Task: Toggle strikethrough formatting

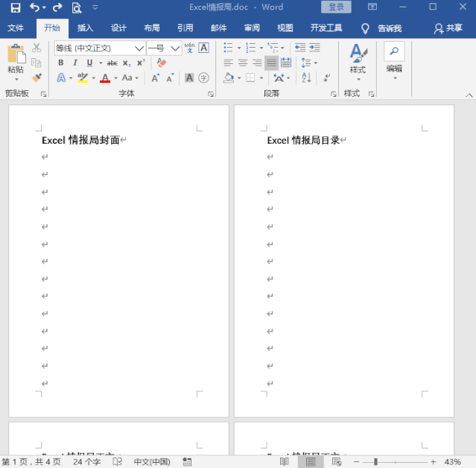Action: tap(112, 63)
